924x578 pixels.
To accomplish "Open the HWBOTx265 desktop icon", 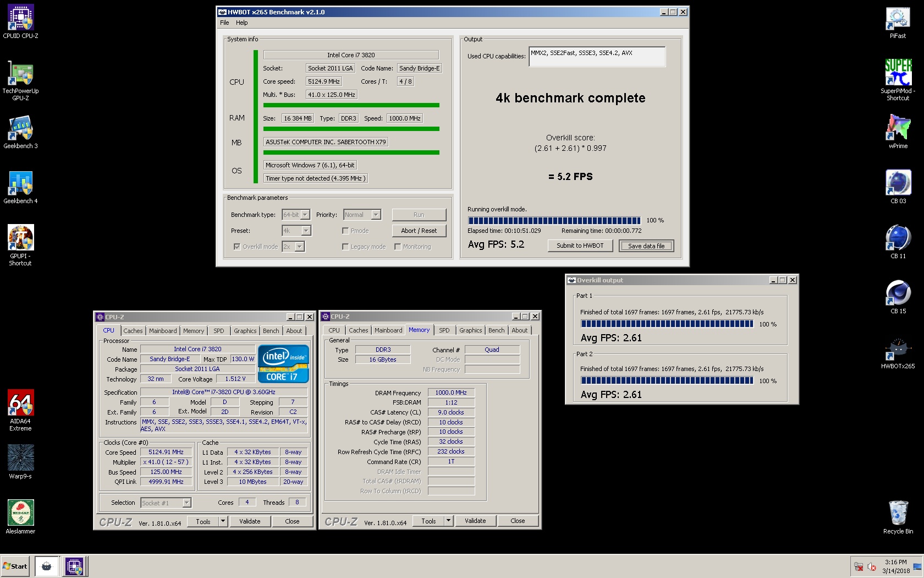I will 898,352.
